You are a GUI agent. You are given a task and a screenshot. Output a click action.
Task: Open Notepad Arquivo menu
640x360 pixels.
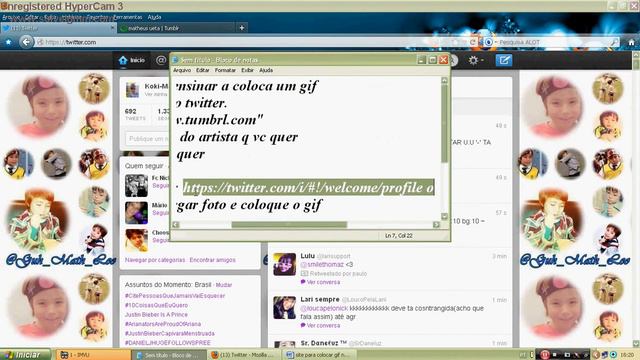click(182, 70)
